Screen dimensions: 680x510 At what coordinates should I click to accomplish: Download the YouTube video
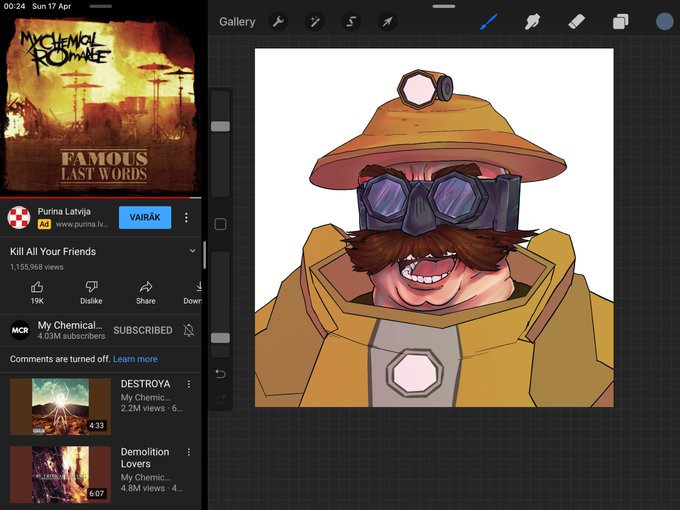[x=193, y=293]
